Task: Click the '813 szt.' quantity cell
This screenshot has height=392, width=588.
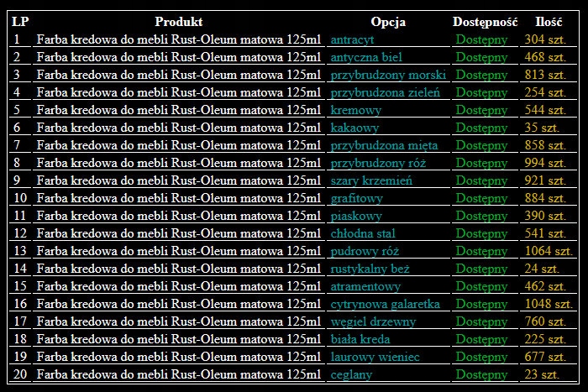Action: [545, 75]
